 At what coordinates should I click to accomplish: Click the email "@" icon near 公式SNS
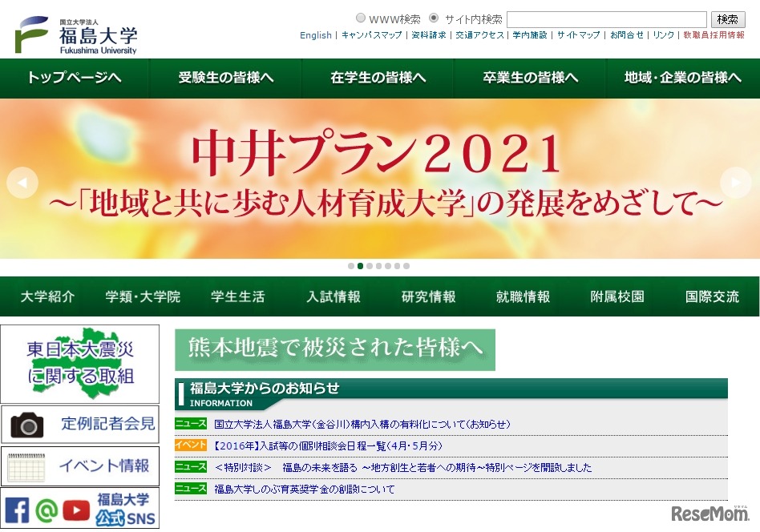point(46,509)
